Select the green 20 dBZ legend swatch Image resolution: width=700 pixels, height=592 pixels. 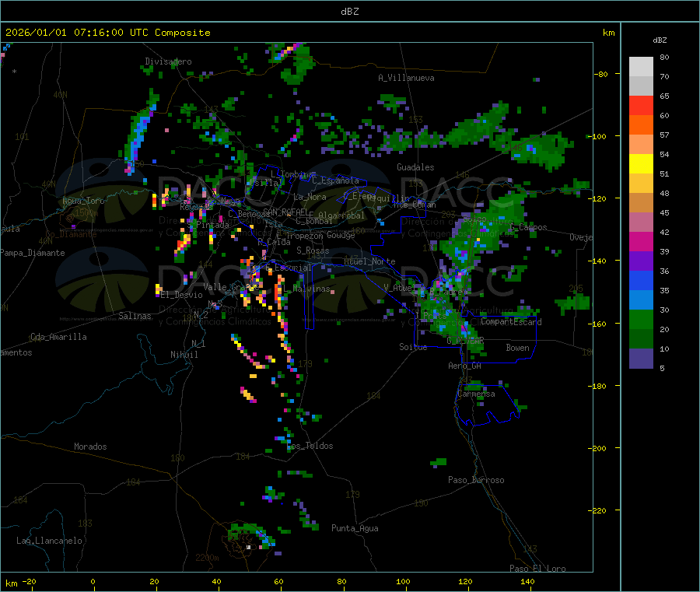point(641,319)
